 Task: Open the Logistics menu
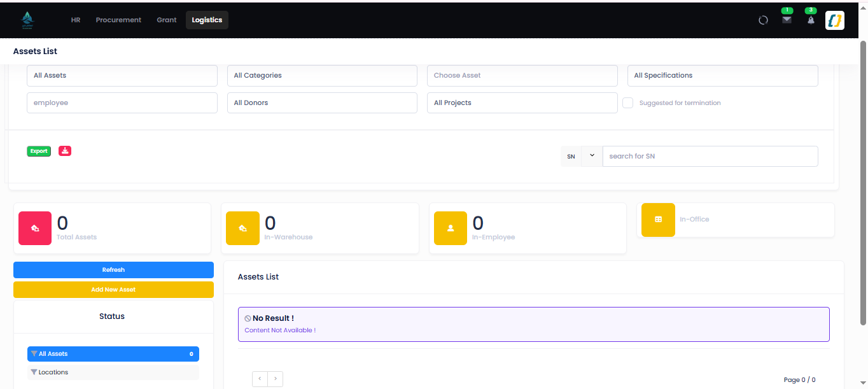[207, 20]
